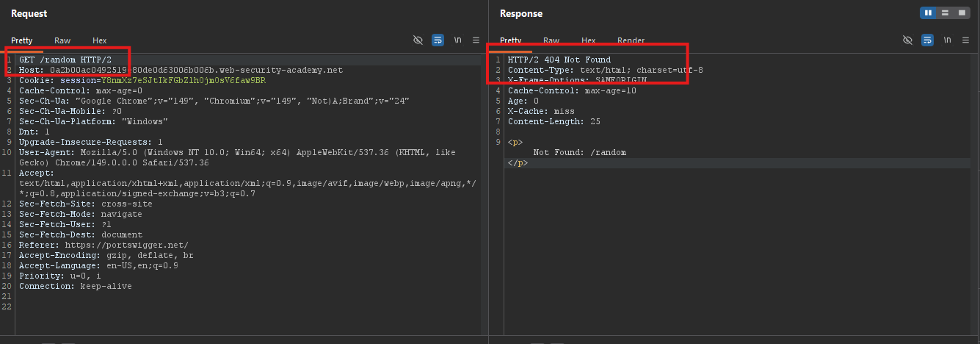Click the 'Accept-Encoding: gzip, deflate, br' line
The height and width of the screenshot is (344, 980).
tap(106, 255)
